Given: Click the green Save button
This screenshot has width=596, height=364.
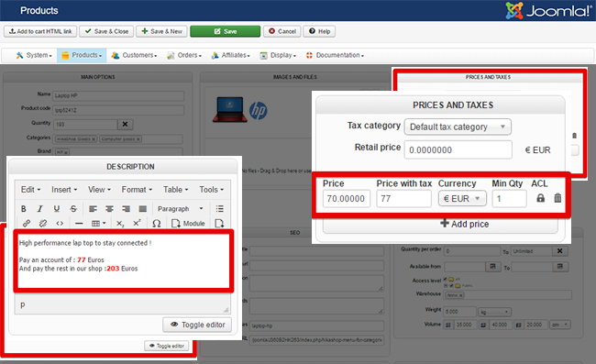Looking at the screenshot, I should [x=225, y=31].
